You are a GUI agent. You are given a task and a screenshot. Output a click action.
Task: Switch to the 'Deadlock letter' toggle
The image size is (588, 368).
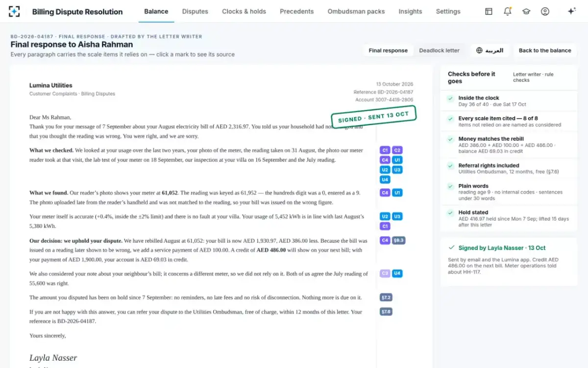point(440,51)
